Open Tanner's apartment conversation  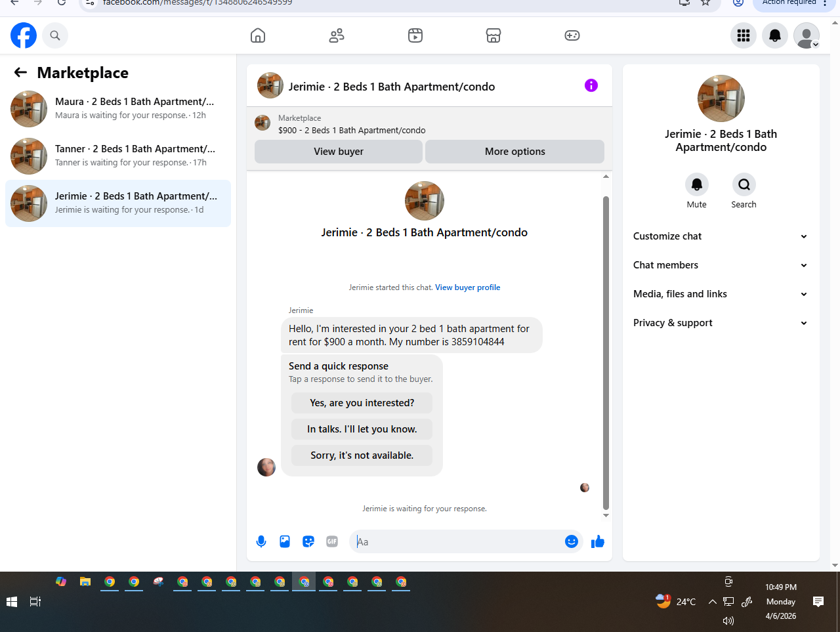[118, 156]
